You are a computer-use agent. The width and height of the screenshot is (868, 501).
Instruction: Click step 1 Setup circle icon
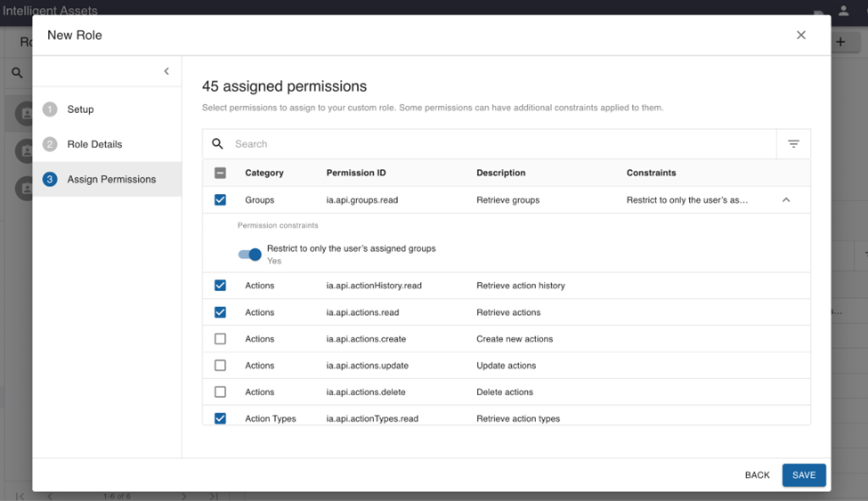click(x=50, y=109)
